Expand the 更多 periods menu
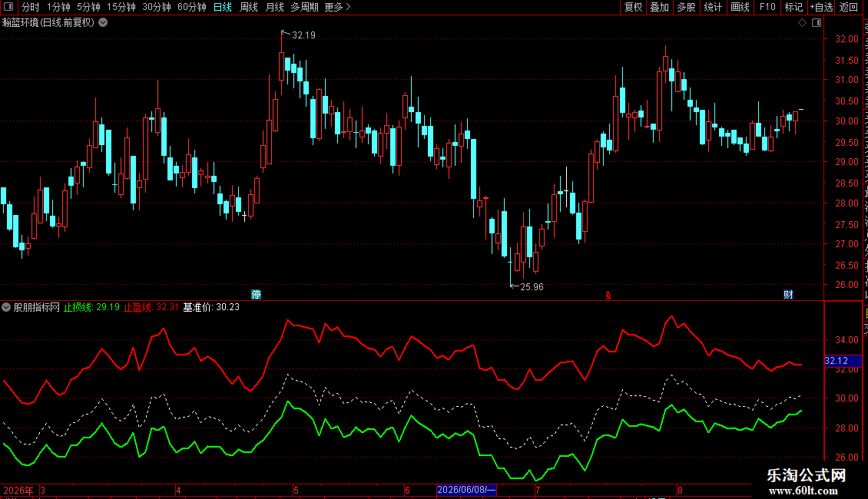Screen dimensions: 868x499 337,7
